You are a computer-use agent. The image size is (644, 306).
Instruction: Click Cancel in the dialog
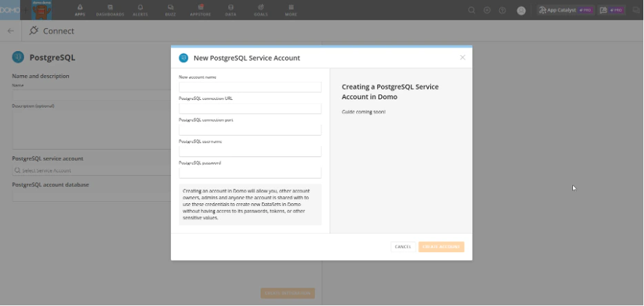403,247
